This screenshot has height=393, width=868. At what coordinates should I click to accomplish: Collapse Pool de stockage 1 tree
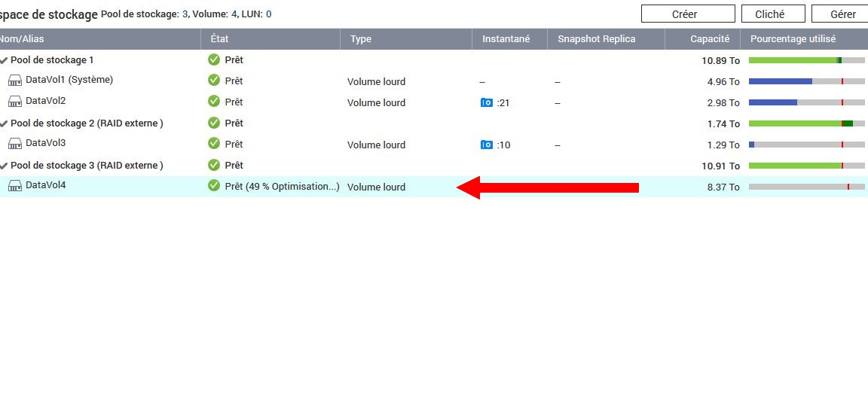point(4,60)
